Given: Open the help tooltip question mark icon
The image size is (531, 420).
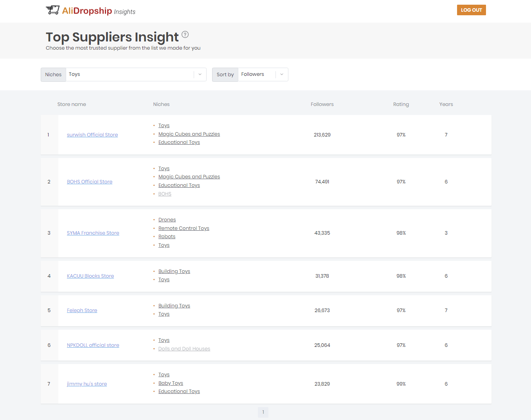Looking at the screenshot, I should pos(185,34).
